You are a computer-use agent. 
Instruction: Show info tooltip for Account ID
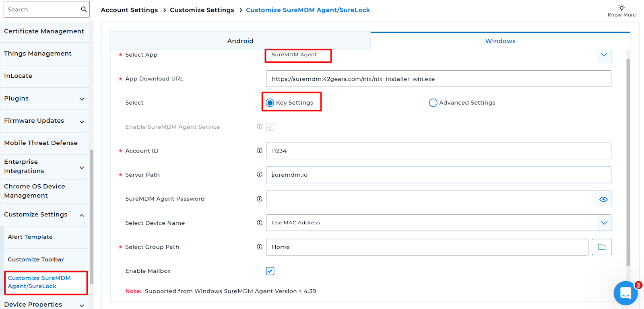click(x=260, y=150)
